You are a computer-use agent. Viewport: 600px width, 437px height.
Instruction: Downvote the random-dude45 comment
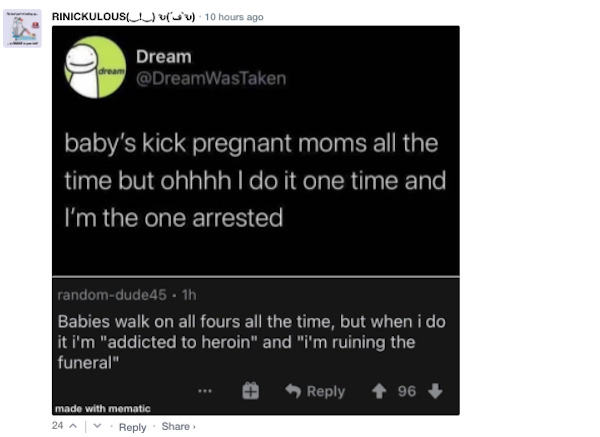435,391
